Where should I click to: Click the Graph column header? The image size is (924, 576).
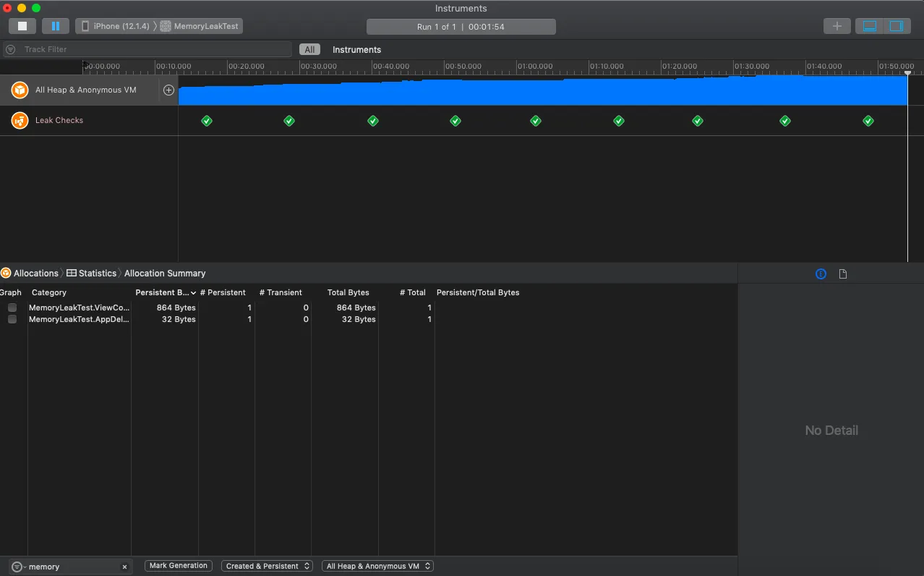click(x=11, y=292)
